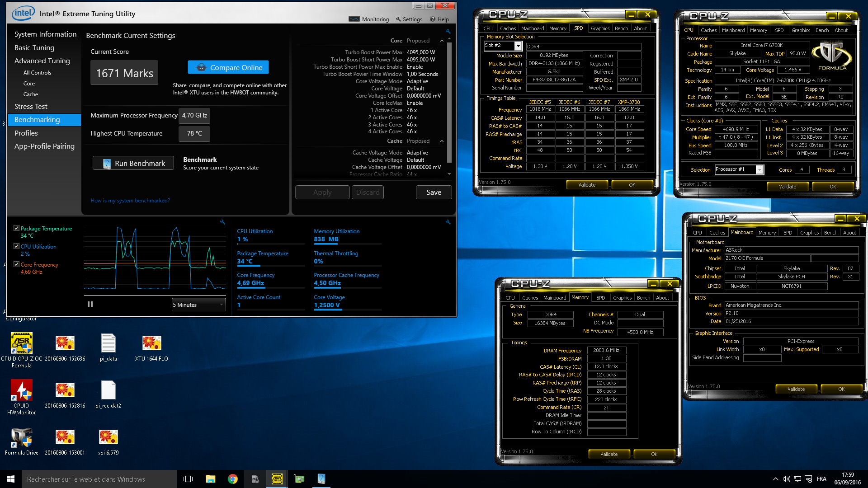Click the G.Skill manufacturer field
Viewport: 868px width, 488px height.
pos(554,72)
